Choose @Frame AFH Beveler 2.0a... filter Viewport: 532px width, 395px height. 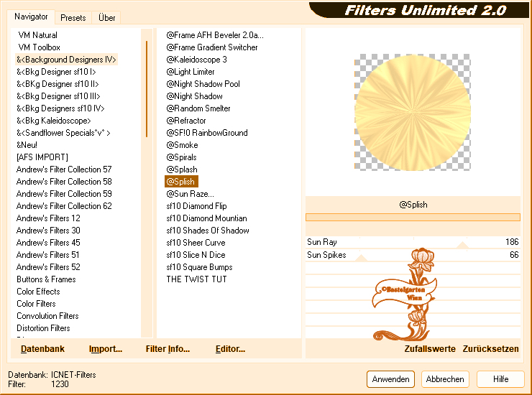[215, 35]
